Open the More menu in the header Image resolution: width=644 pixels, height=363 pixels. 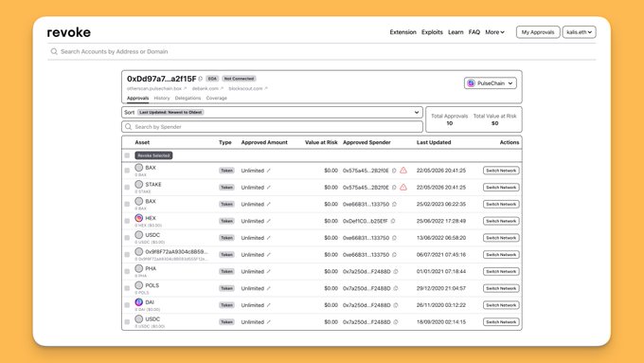[494, 32]
